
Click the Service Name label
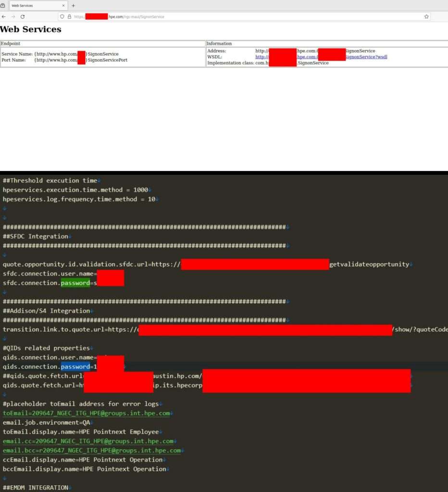point(17,54)
